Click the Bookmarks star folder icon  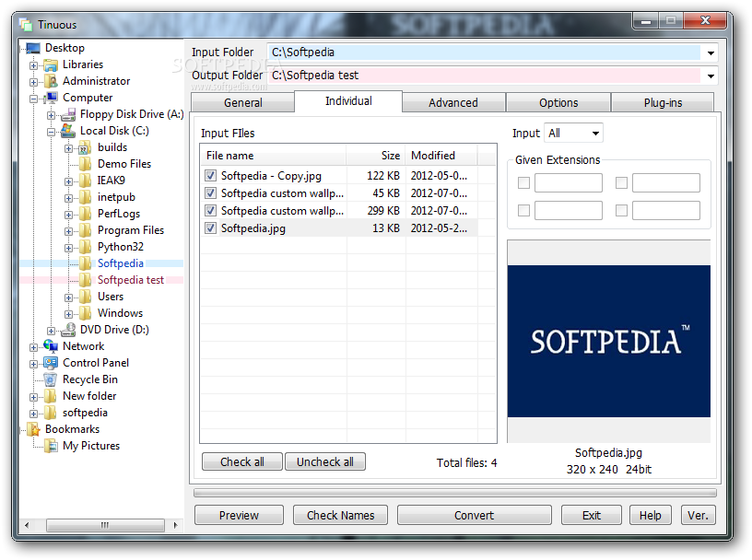pos(33,429)
